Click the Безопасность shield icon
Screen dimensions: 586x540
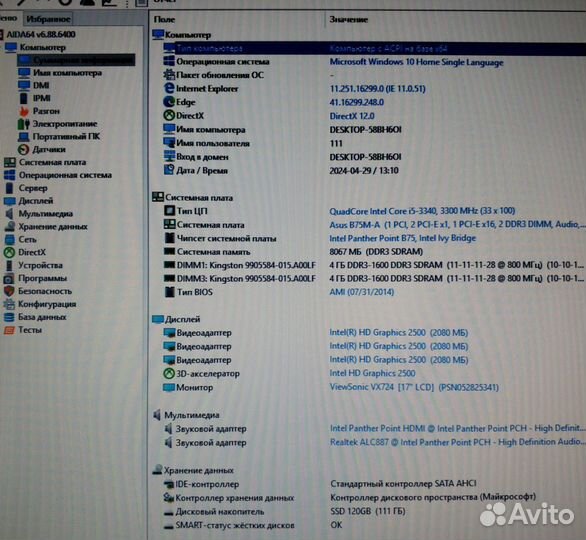pos(9,291)
